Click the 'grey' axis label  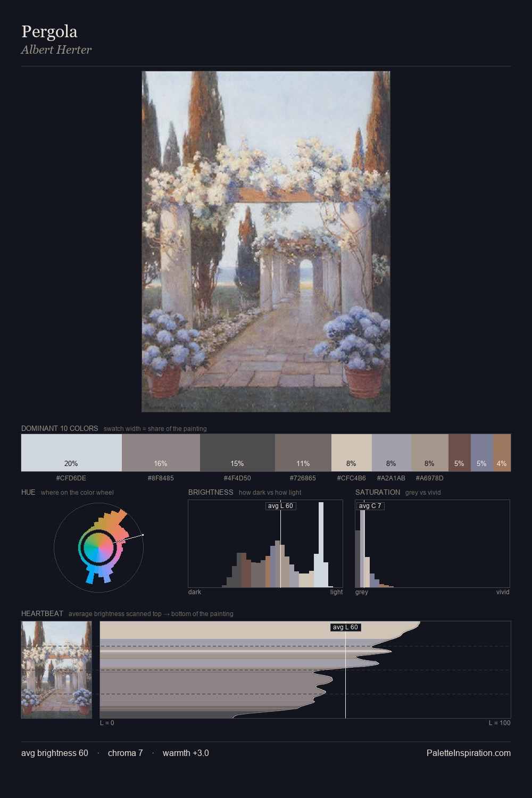362,592
